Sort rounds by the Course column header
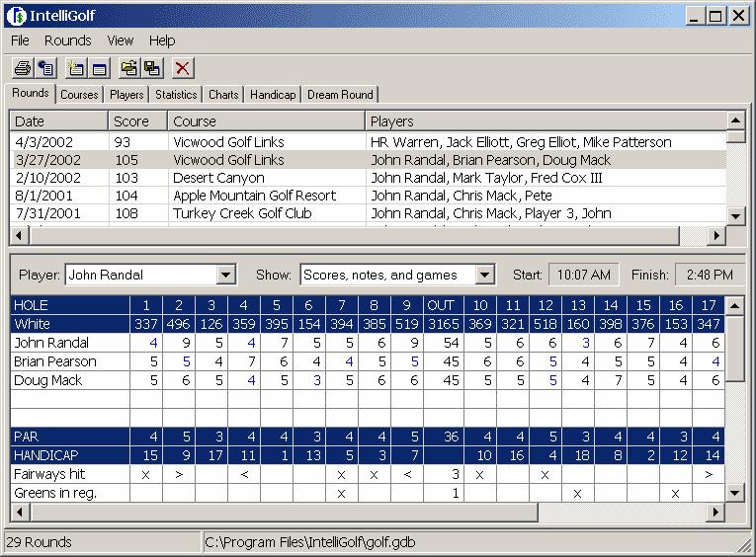The width and height of the screenshot is (756, 557). pos(266,121)
